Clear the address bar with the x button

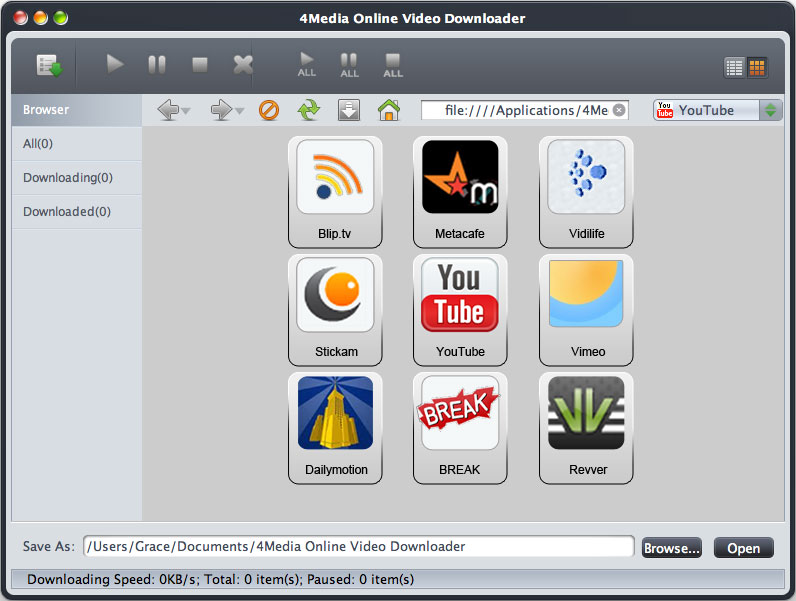pyautogui.click(x=619, y=110)
